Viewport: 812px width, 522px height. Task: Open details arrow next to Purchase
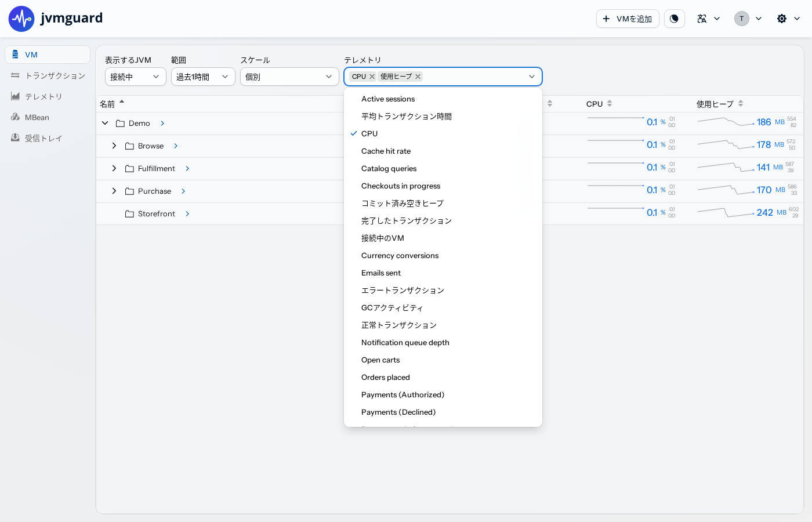183,191
